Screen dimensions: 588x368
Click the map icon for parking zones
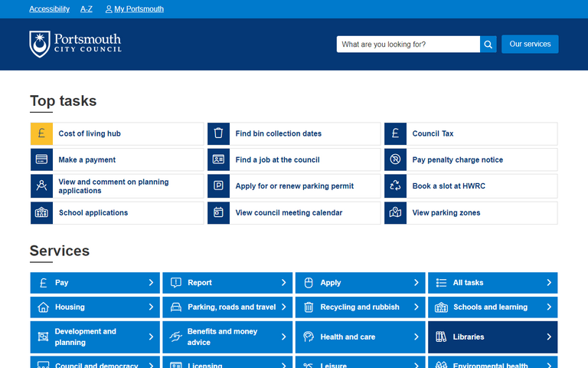[395, 213]
